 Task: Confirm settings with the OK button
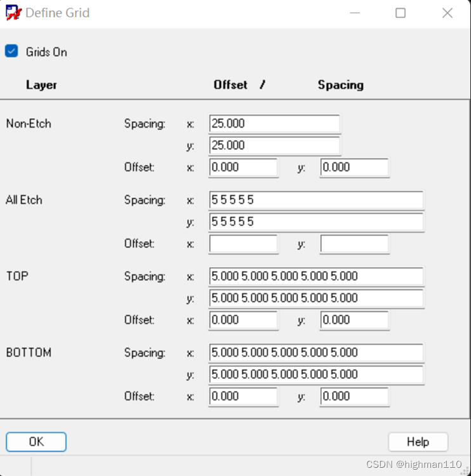coord(36,442)
